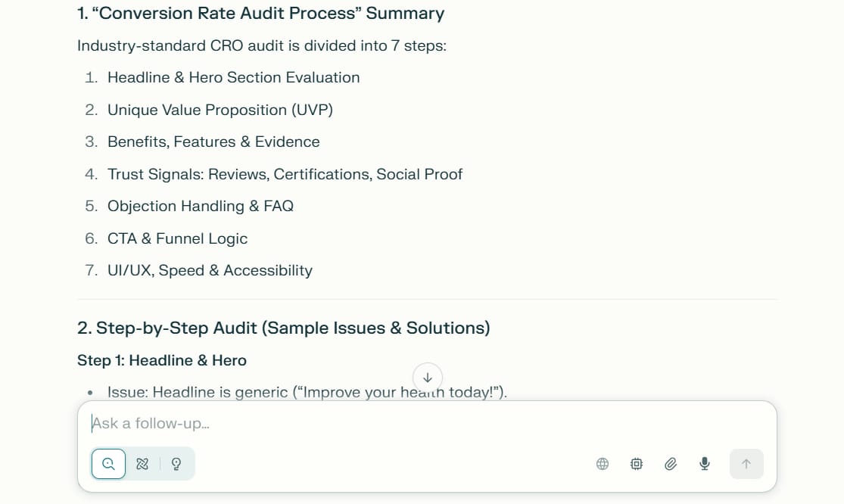Click the 'Step-by-Step Audit' section heading
The height and width of the screenshot is (504, 844).
283,328
